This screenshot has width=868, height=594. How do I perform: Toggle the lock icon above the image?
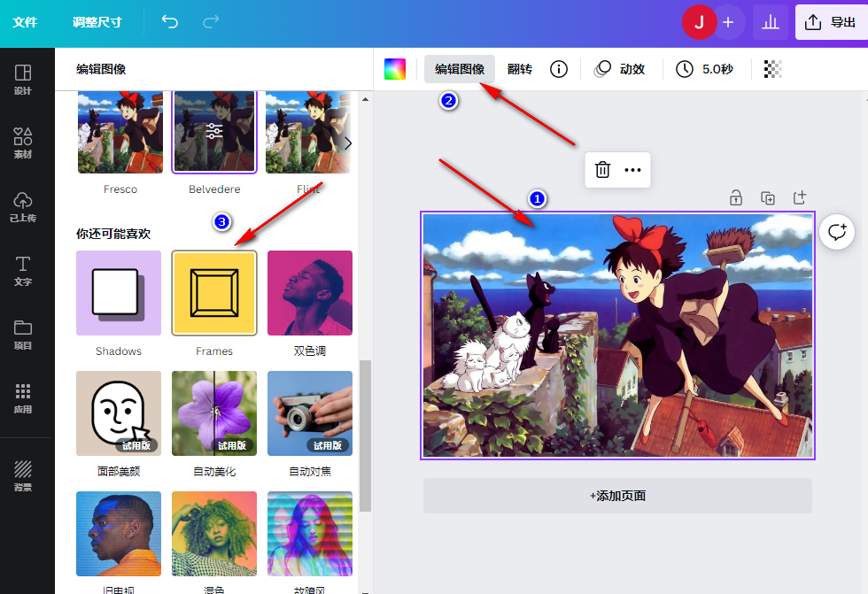(x=736, y=197)
